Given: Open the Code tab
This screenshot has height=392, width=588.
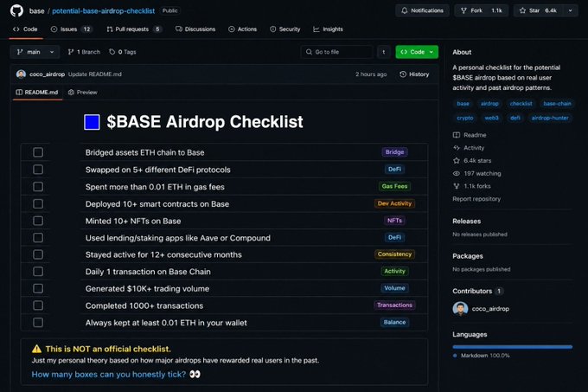Looking at the screenshot, I should coord(25,29).
